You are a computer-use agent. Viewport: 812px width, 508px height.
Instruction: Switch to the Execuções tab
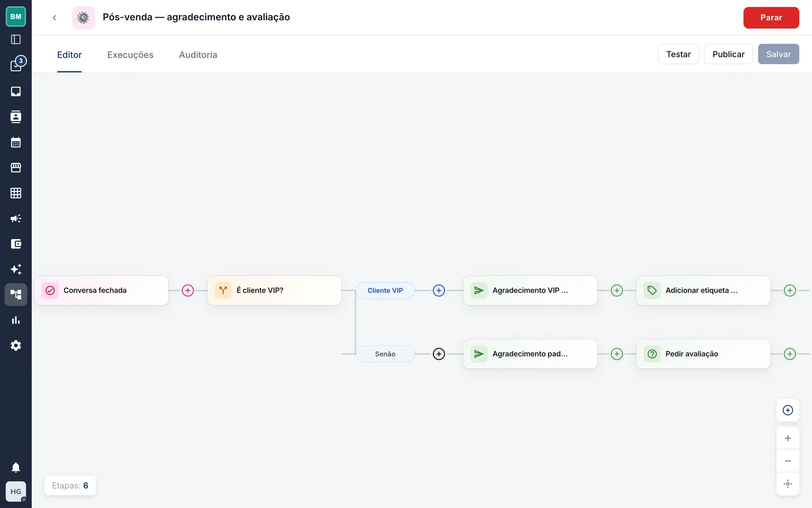(x=130, y=55)
